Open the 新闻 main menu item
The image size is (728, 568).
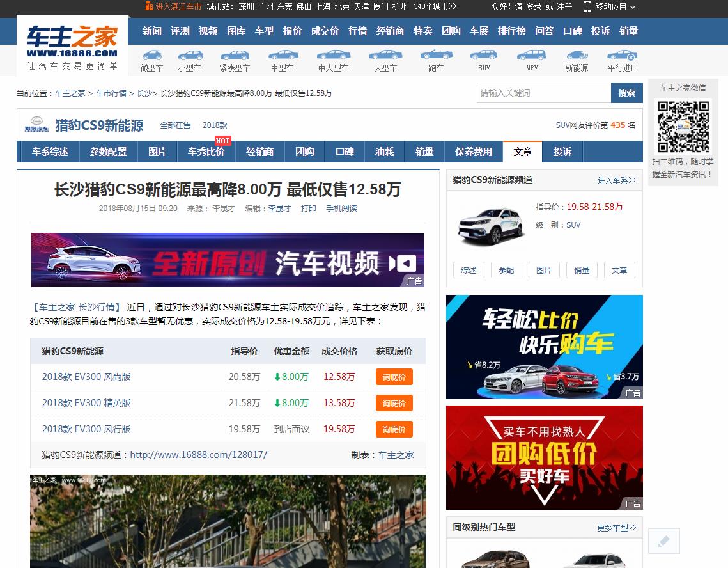click(152, 31)
